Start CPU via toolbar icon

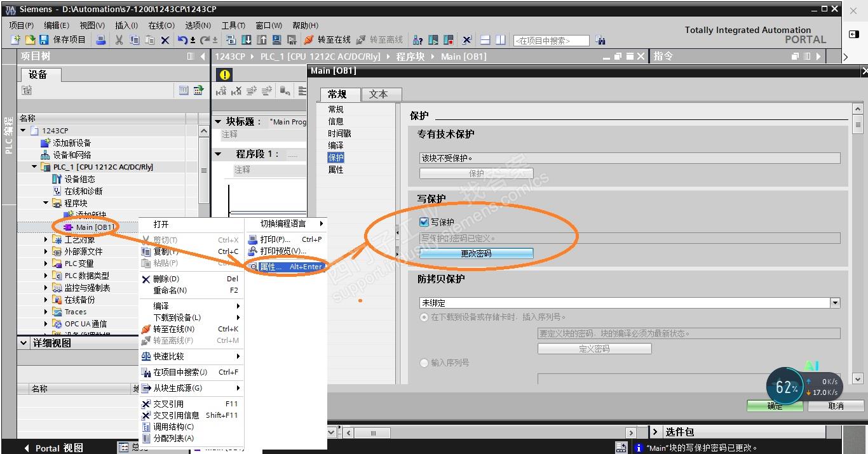(x=433, y=40)
